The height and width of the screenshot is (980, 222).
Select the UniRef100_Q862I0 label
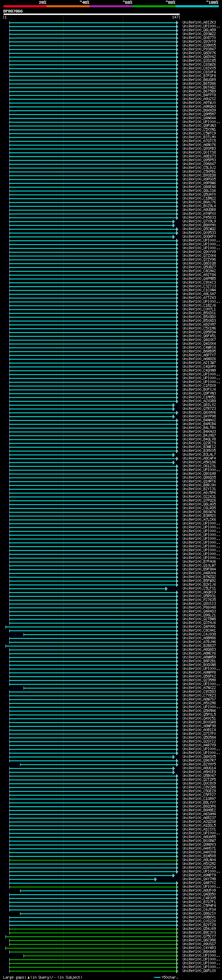point(199,913)
